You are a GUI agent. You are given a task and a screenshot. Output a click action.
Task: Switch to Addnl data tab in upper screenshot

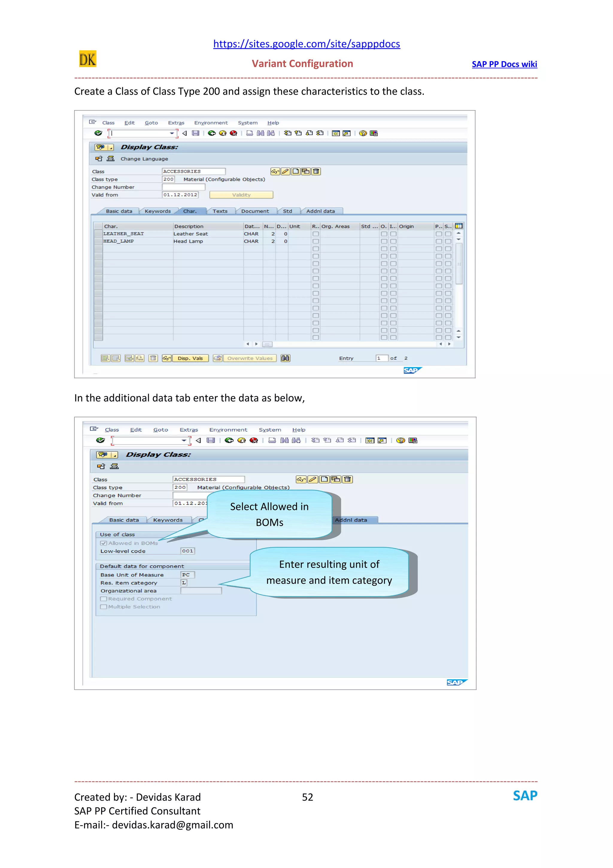click(321, 211)
